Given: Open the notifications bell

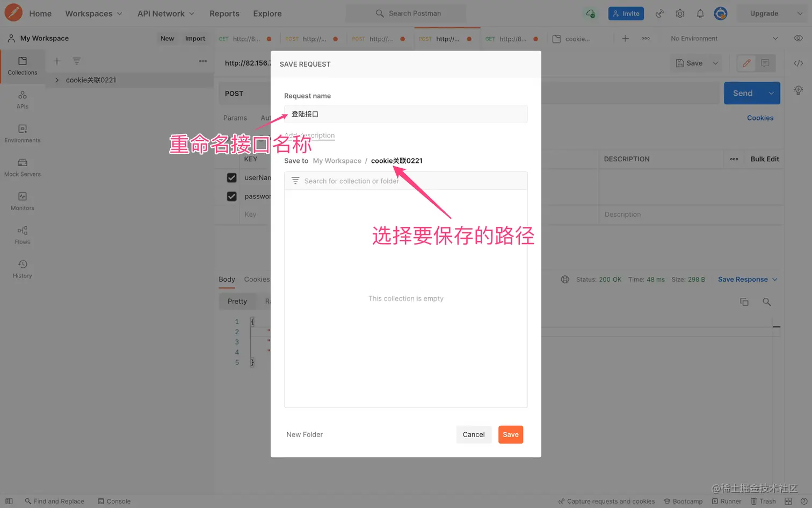Looking at the screenshot, I should (700, 13).
